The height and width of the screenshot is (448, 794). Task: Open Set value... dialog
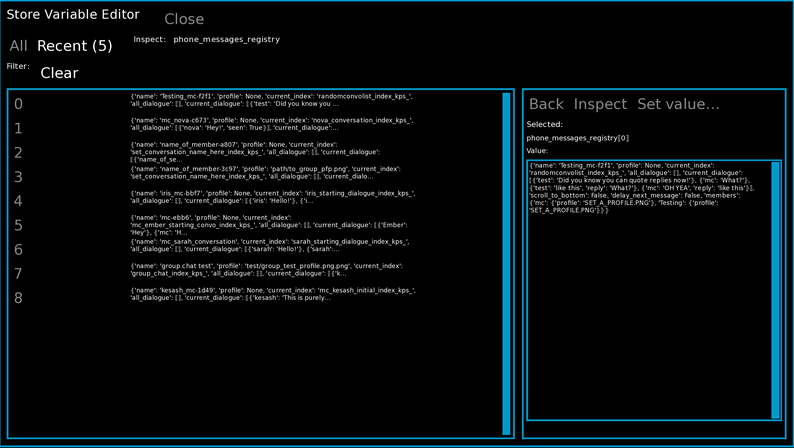coord(678,104)
